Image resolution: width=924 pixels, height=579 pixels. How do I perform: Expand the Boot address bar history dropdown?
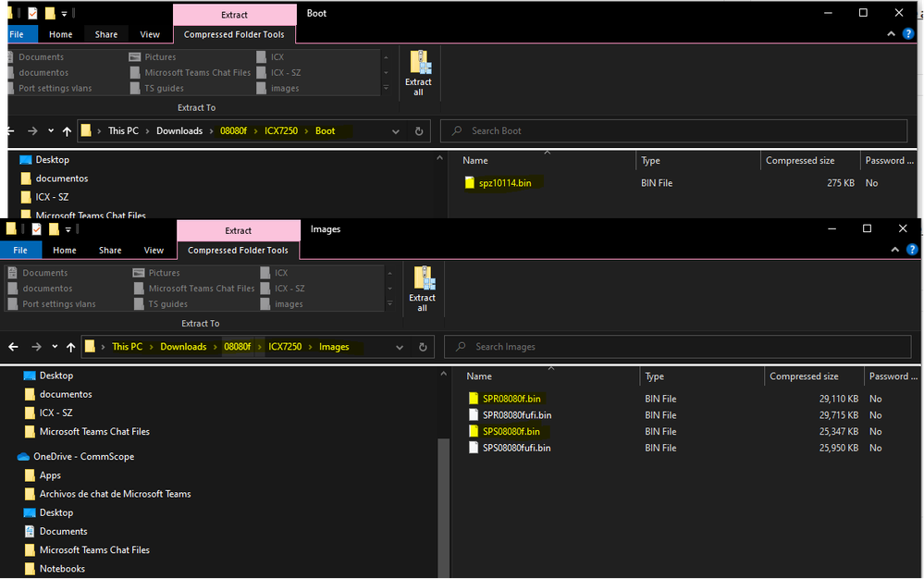396,131
